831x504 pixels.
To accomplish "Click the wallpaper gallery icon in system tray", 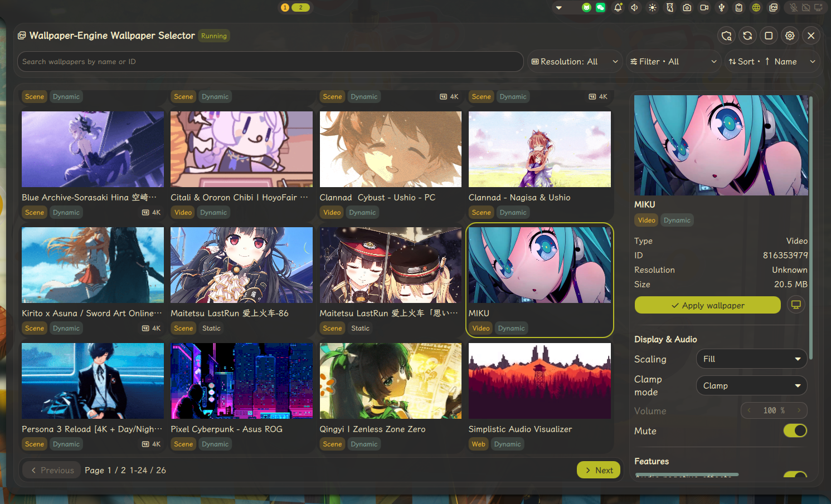I will coord(773,8).
